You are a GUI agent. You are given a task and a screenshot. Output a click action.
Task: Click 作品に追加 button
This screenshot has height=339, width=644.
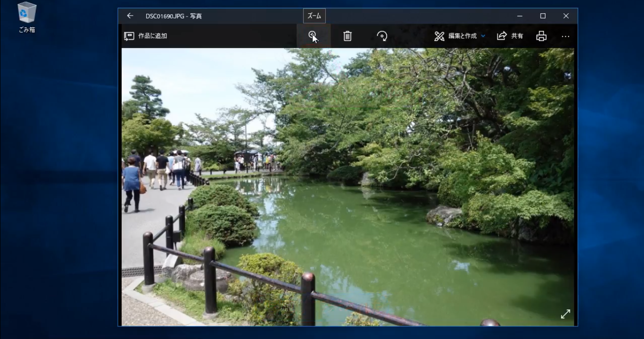click(146, 36)
